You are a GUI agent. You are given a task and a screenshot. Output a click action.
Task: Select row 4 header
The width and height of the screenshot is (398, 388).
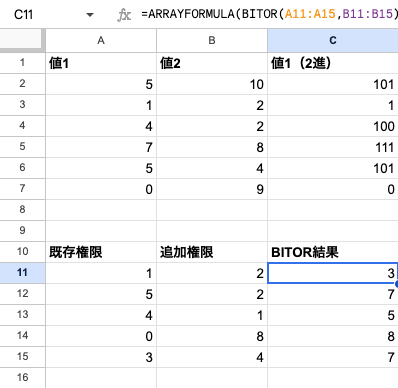pyautogui.click(x=22, y=126)
